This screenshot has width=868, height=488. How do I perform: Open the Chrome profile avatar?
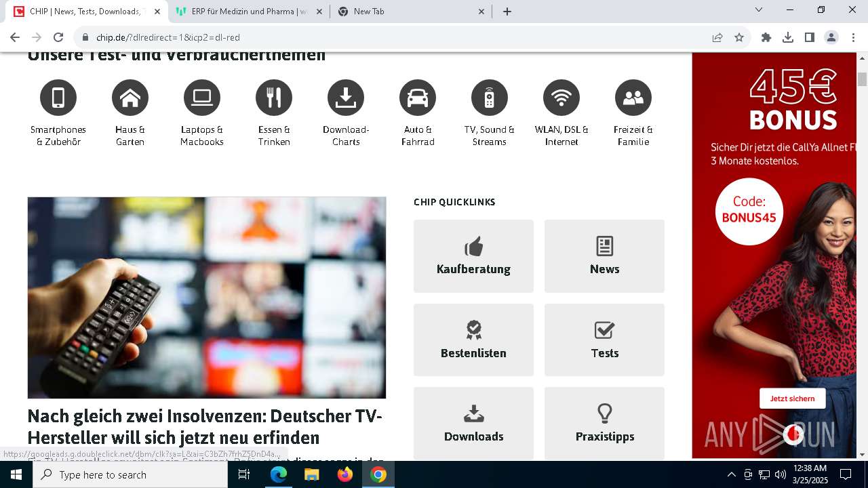831,37
